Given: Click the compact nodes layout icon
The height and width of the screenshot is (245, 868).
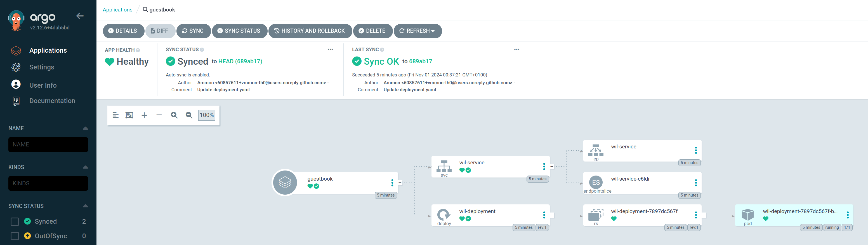Looking at the screenshot, I should coord(115,115).
